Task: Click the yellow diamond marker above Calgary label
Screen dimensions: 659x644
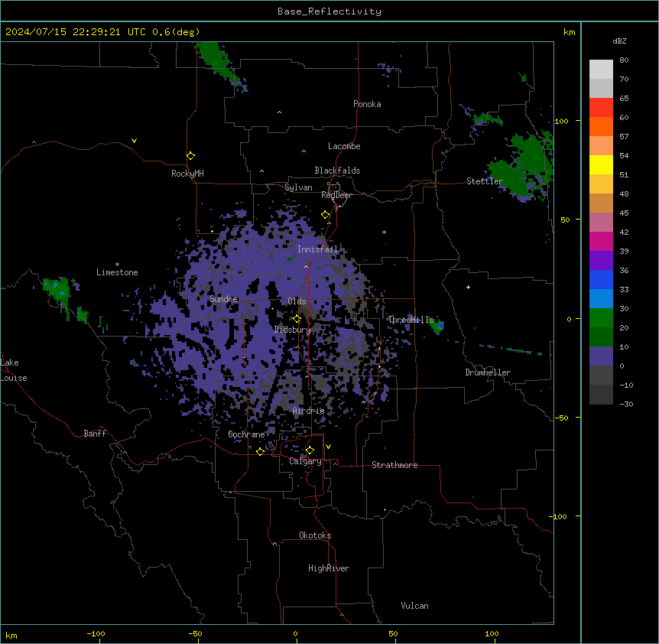Action: (x=310, y=450)
